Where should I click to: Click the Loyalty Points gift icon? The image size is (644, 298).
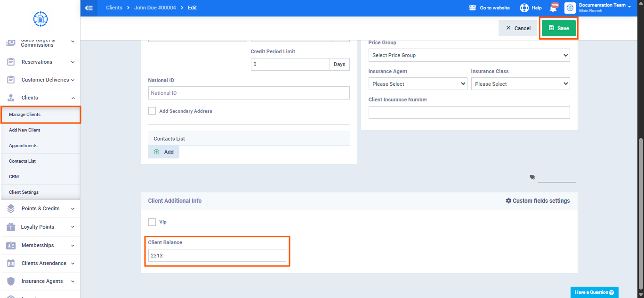11,227
